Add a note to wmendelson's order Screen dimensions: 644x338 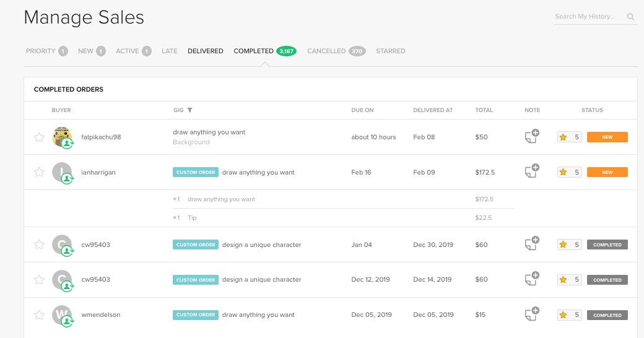coord(531,314)
